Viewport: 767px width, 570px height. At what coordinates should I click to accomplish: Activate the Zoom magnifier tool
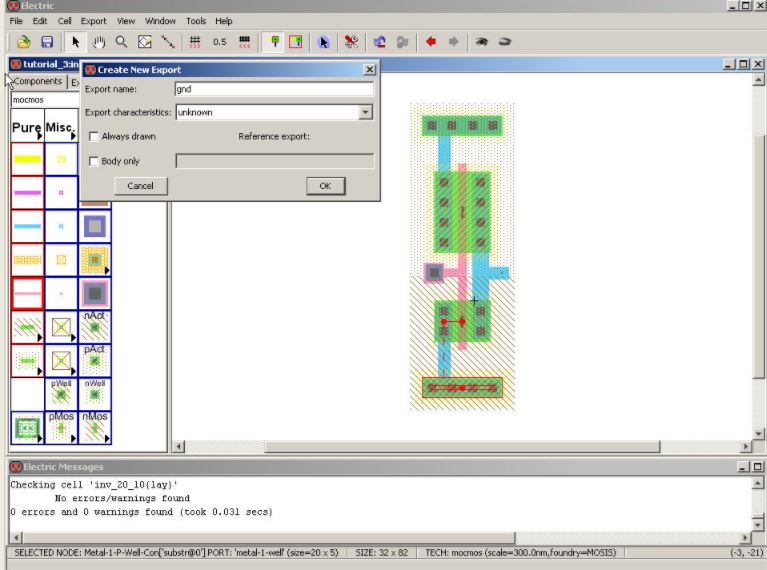[x=121, y=42]
